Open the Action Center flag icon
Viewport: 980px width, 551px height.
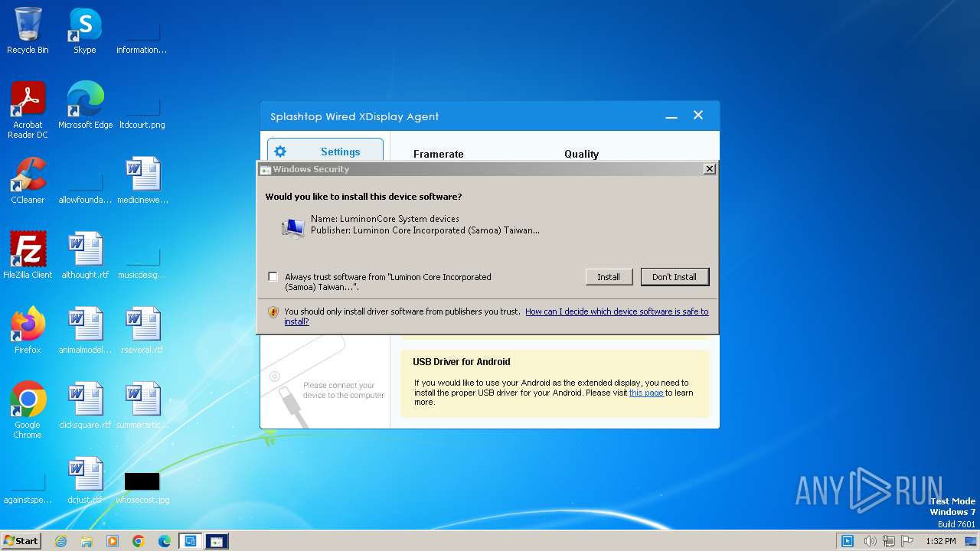pyautogui.click(x=908, y=541)
